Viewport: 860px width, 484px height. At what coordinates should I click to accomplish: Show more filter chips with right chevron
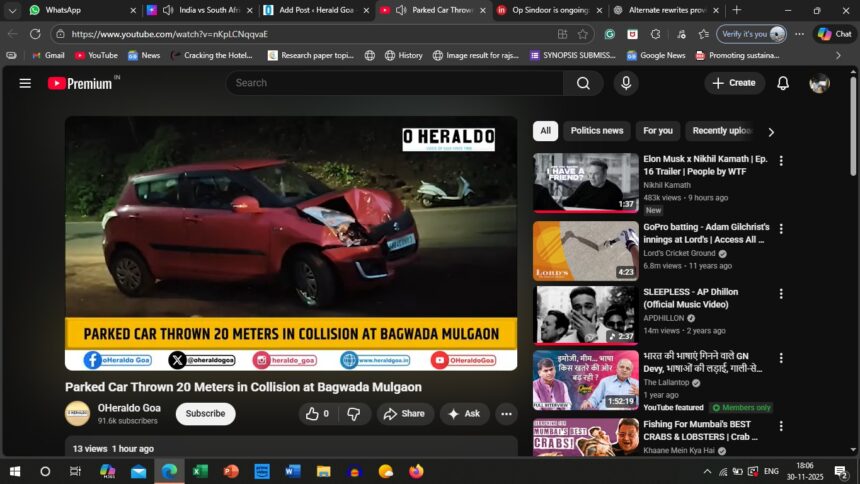pyautogui.click(x=771, y=132)
